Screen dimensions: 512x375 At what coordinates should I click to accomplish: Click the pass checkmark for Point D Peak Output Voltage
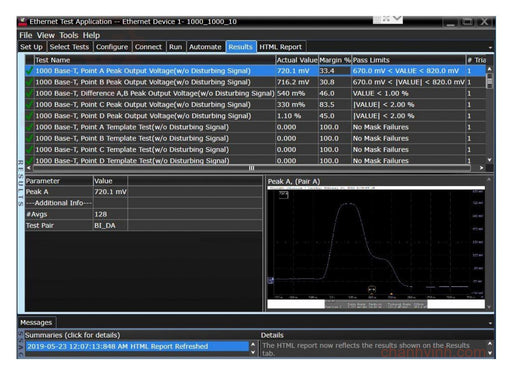(x=30, y=116)
